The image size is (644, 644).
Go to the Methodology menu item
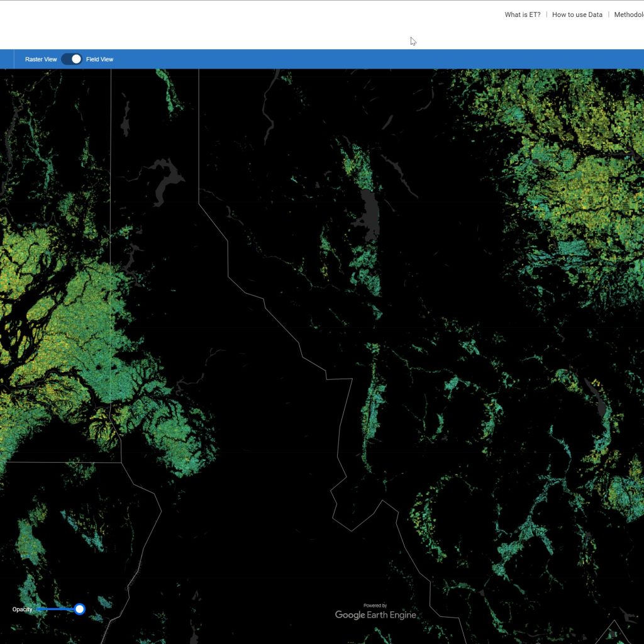point(628,14)
